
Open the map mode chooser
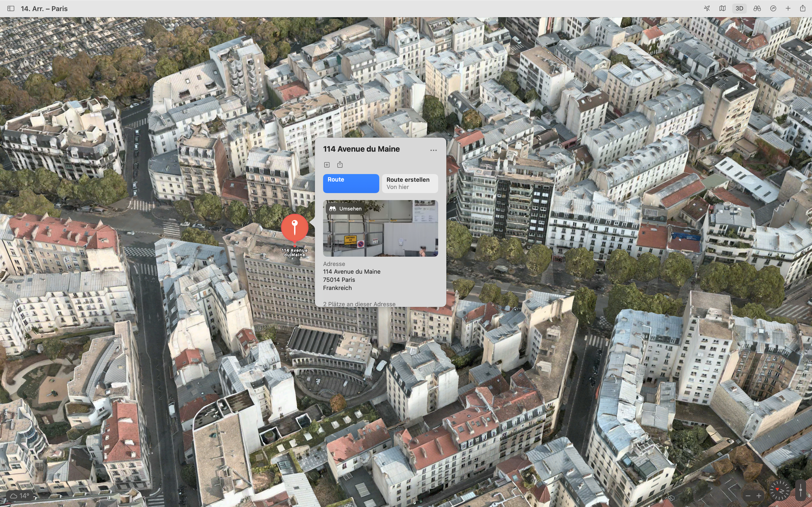click(x=723, y=8)
